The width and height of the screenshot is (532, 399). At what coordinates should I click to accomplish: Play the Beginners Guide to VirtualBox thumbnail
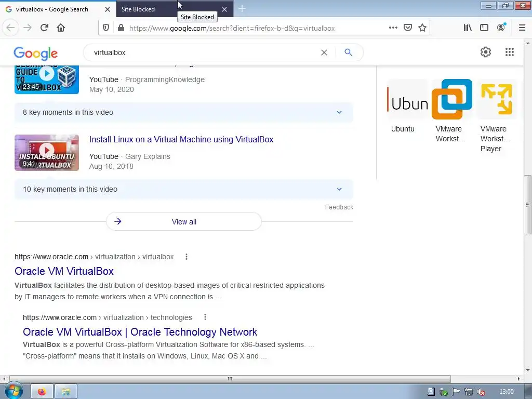pyautogui.click(x=47, y=79)
